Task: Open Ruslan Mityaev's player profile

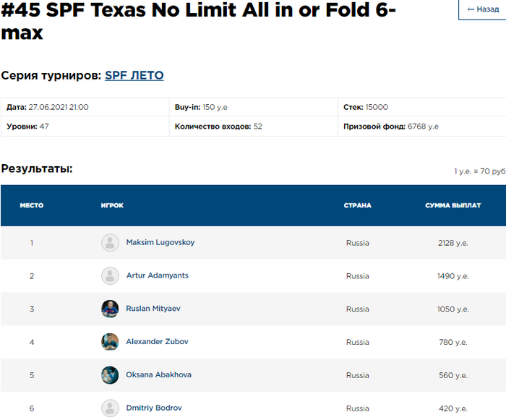Action: [153, 309]
